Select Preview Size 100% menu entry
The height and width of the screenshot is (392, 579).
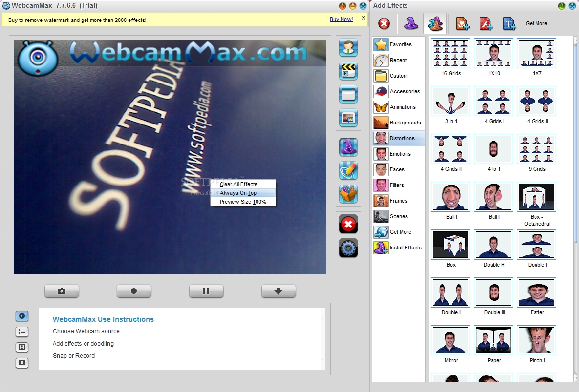243,202
